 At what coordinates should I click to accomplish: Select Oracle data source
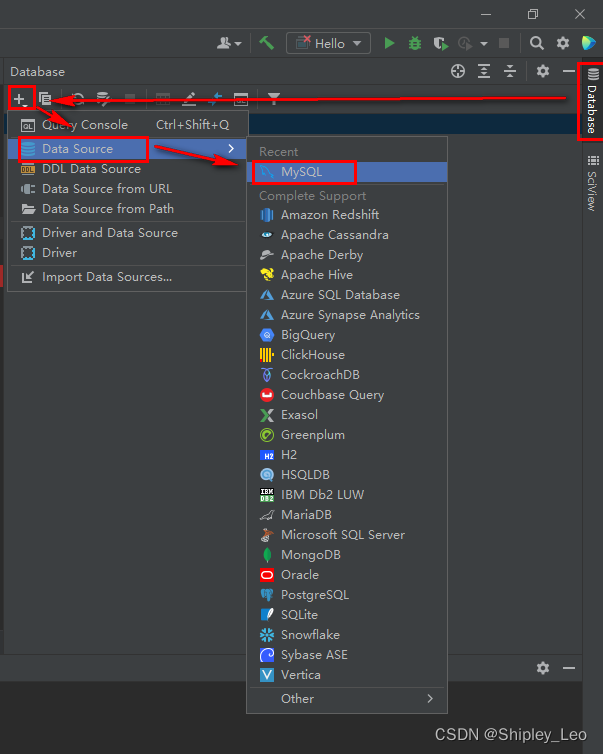coord(347,575)
